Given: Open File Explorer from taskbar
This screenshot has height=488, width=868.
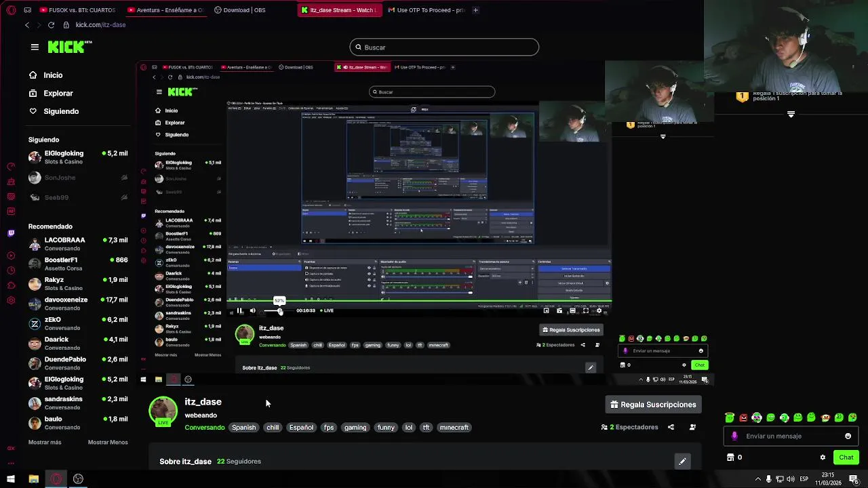Looking at the screenshot, I should coord(33,479).
